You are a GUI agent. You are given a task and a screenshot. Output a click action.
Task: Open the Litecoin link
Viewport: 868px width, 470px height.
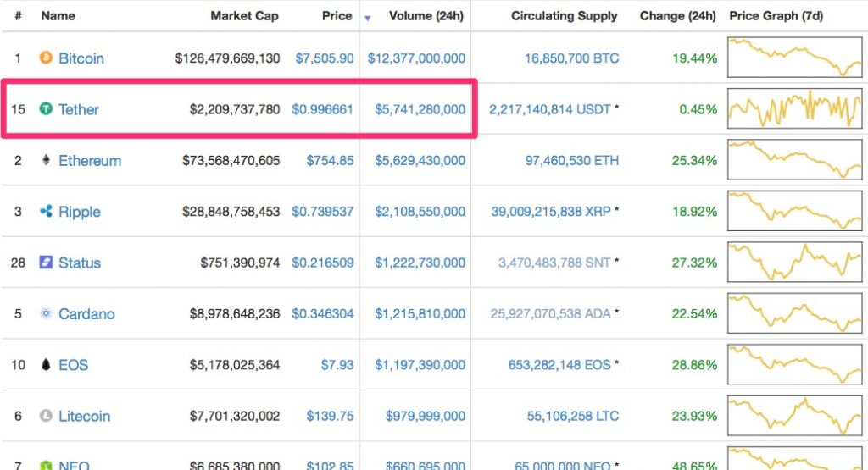pos(84,416)
